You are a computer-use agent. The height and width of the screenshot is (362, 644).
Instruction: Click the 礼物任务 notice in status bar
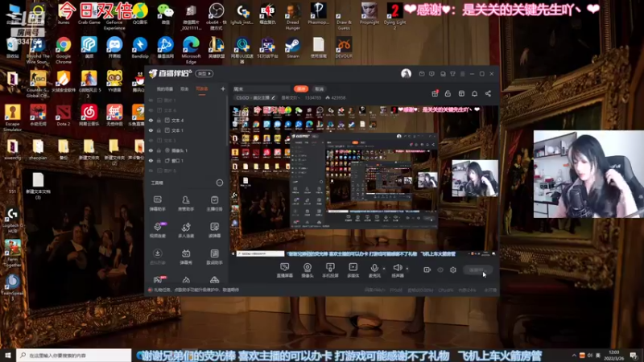[196, 290]
